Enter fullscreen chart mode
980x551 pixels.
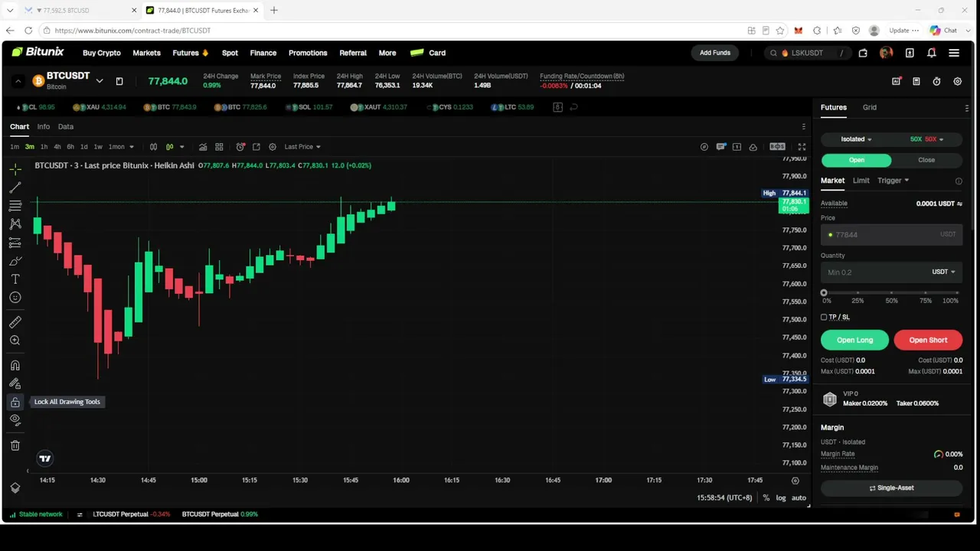(802, 147)
